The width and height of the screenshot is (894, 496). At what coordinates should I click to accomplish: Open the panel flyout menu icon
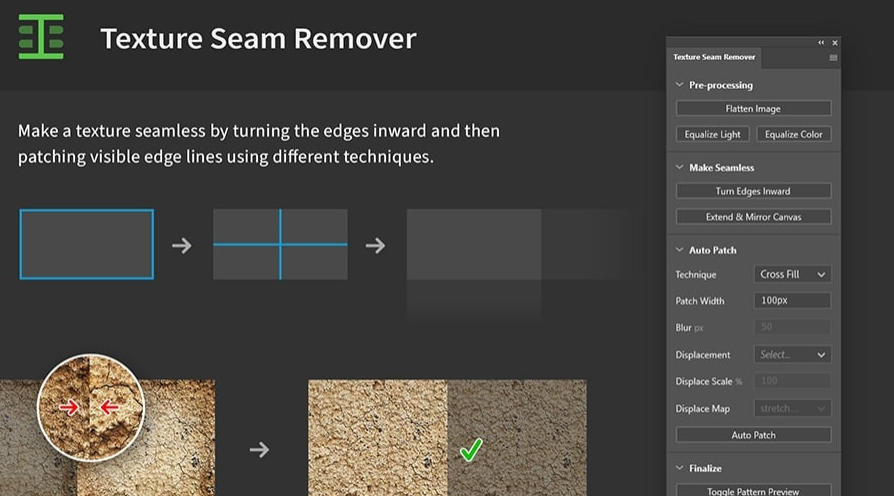pos(833,58)
